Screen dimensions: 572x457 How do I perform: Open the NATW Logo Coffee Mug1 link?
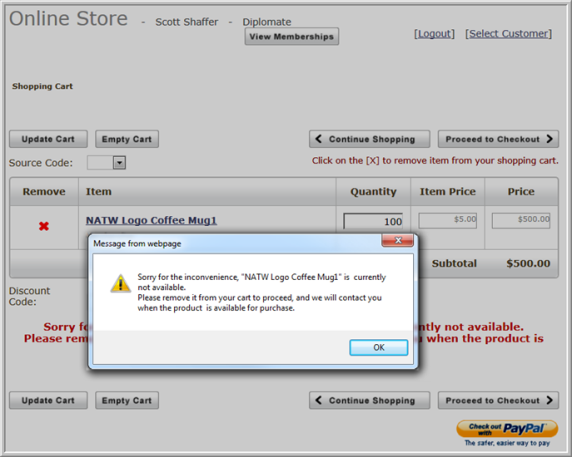151,220
